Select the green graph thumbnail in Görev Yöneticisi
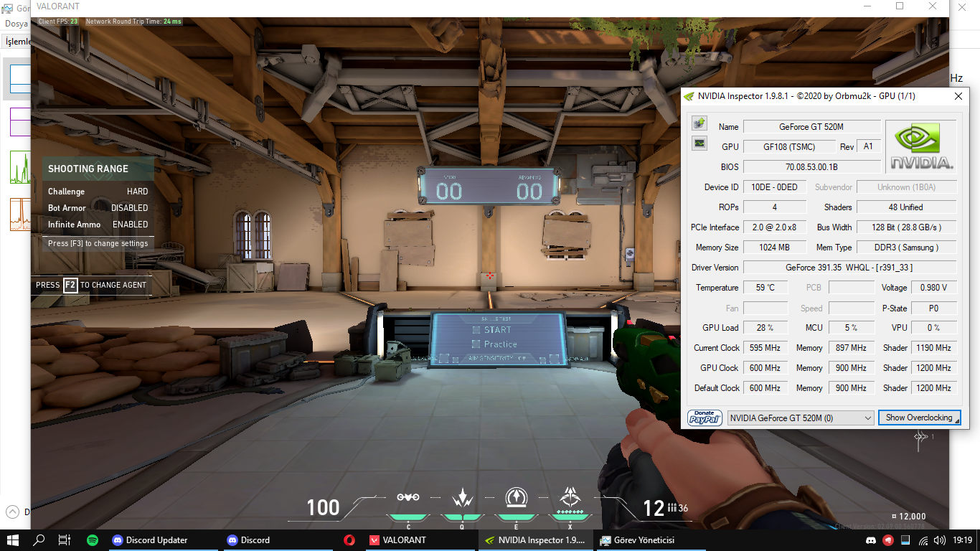Screen dimensions: 980x551 (20, 167)
